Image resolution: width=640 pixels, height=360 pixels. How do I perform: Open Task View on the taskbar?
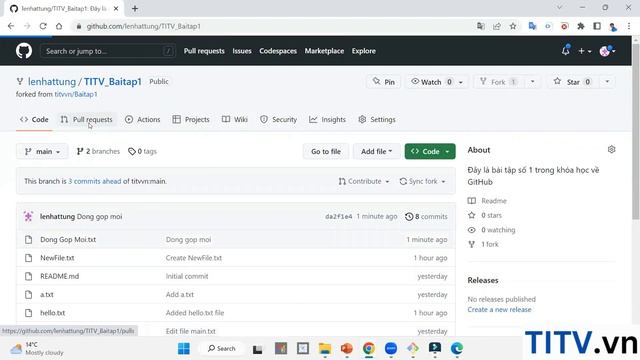coord(257,349)
